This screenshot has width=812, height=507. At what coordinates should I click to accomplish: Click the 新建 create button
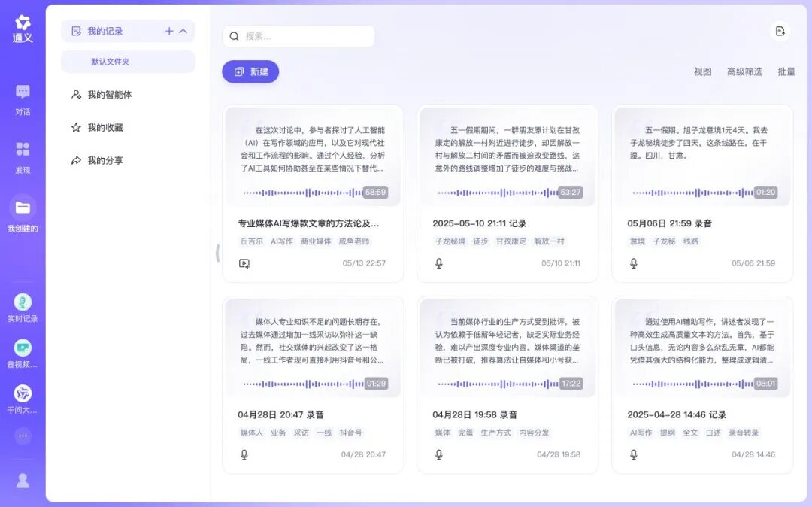tap(250, 72)
